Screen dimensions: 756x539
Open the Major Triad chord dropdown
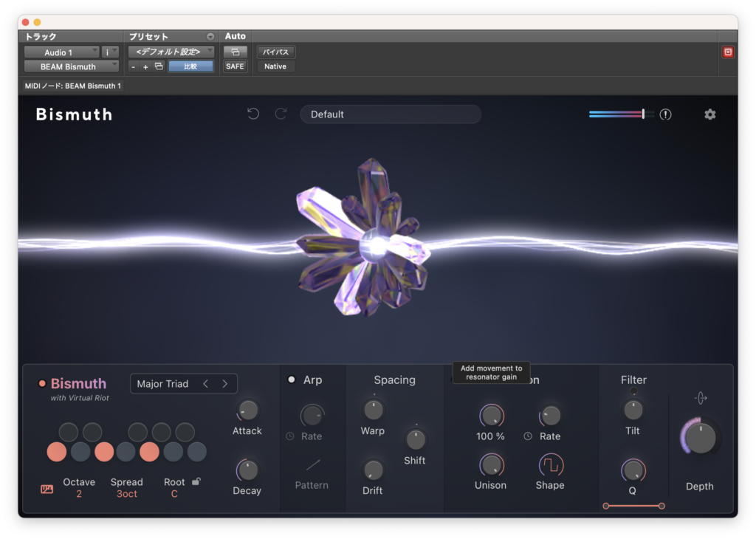[x=162, y=384]
